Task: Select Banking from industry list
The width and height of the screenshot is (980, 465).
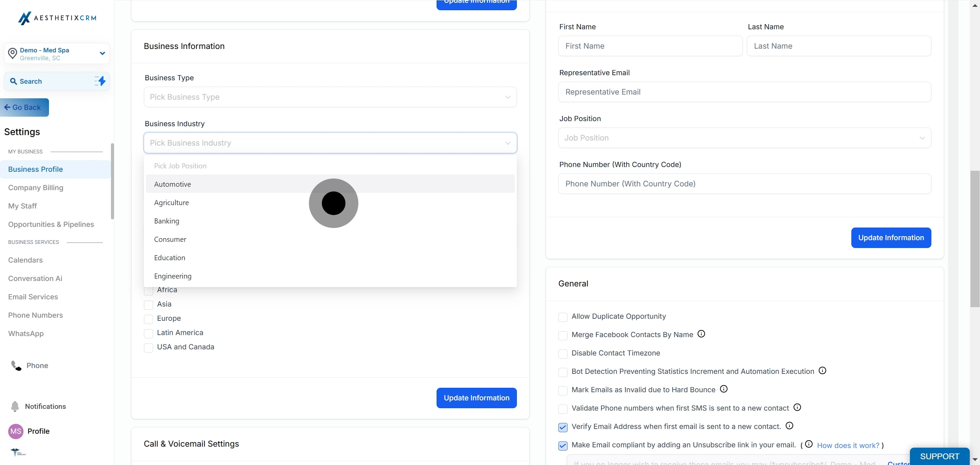Action: 167,221
